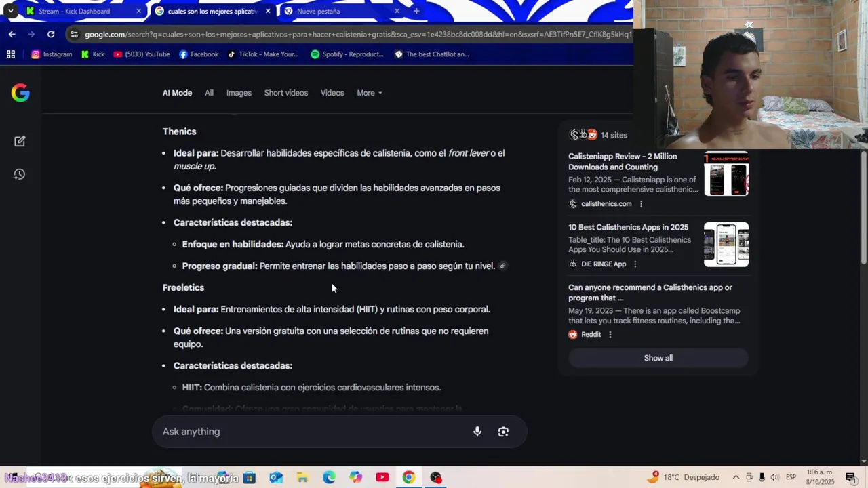Open the Chrome apps grid icon

10,54
